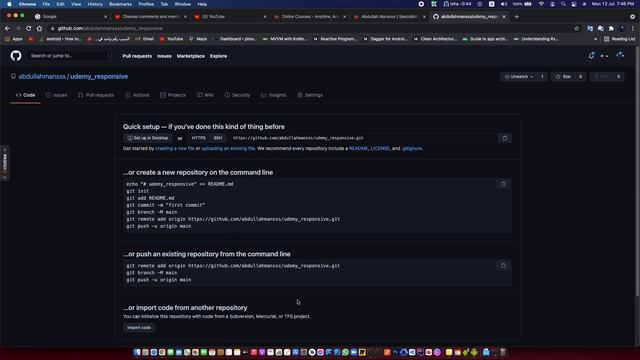Open the Actions tab
The width and height of the screenshot is (640, 360).
[137, 95]
